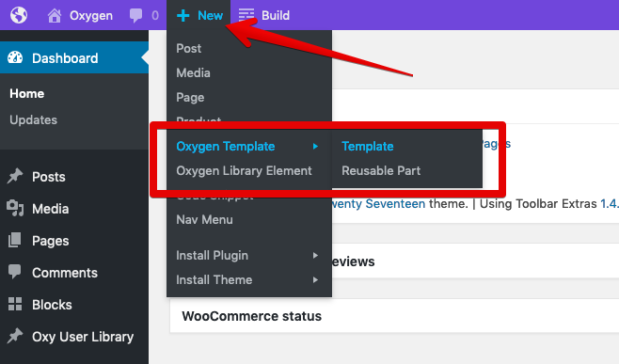Screen dimensions: 619x364
Task: Choose Reusable Part from the submenu
Action: 381,170
